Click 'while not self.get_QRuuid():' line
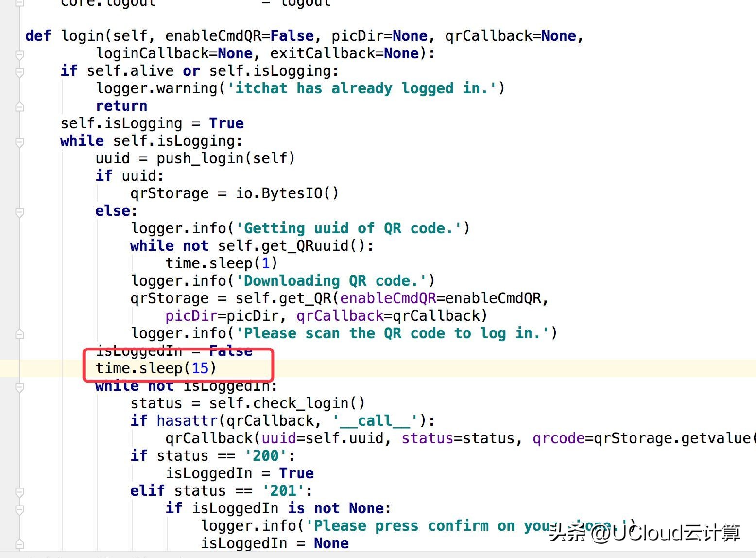Viewport: 756px width, 558px height. [x=252, y=246]
